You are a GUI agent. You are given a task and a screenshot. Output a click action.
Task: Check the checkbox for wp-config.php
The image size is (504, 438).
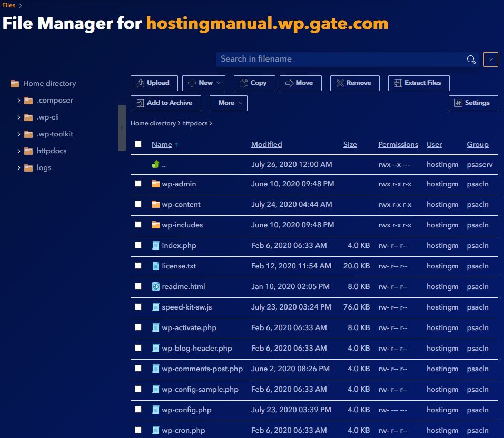tap(138, 410)
